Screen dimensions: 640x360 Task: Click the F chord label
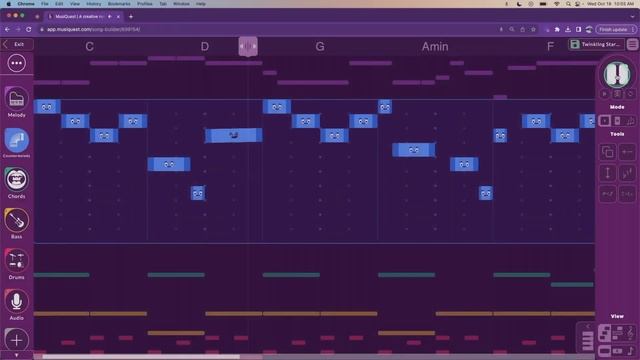550,47
